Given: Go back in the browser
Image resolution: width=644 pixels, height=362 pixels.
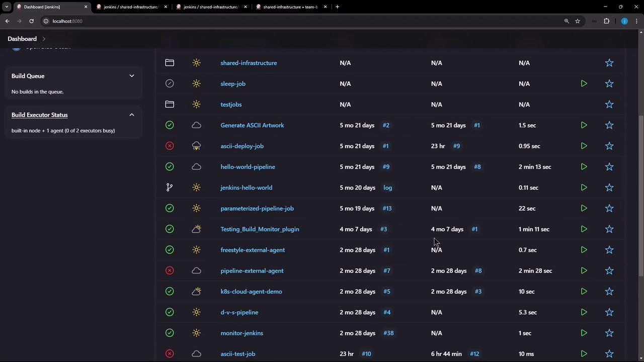Looking at the screenshot, I should pyautogui.click(x=7, y=21).
